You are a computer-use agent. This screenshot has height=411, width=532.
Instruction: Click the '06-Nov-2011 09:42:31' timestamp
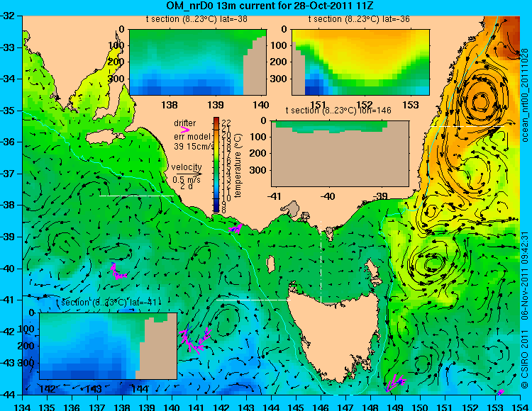point(525,276)
